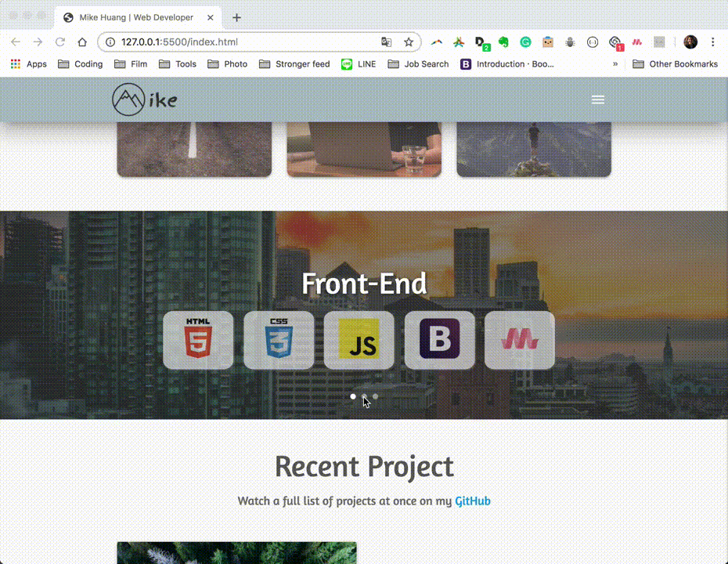Open a new browser tab
The image size is (728, 564).
236,18
